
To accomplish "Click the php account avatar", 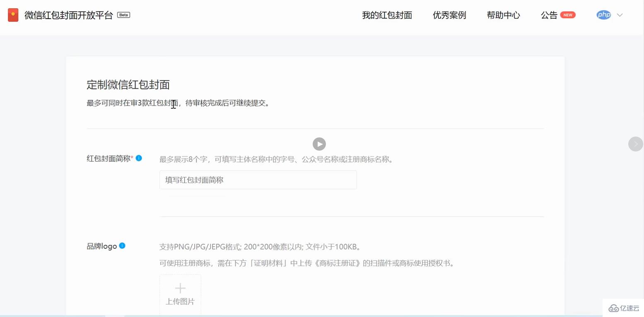I will pos(604,15).
